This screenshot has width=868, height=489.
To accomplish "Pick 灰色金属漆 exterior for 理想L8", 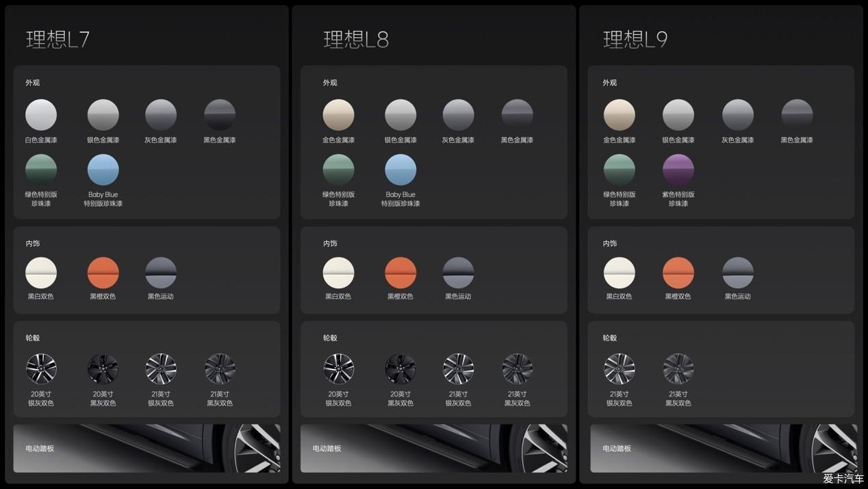I will coord(459,114).
